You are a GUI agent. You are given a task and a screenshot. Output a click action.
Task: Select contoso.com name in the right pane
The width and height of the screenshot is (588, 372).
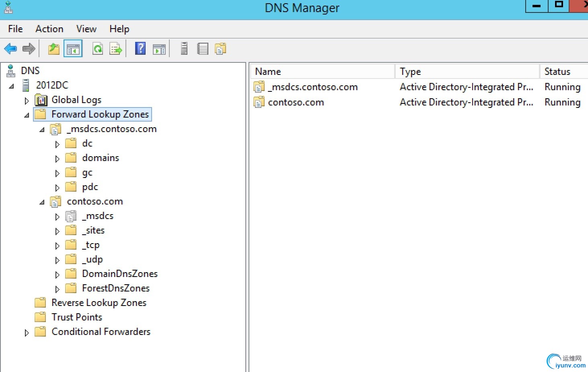[x=296, y=102]
